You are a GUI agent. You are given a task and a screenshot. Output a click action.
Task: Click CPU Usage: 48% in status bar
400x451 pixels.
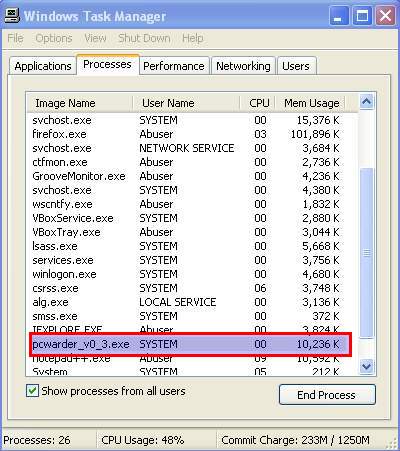(143, 440)
